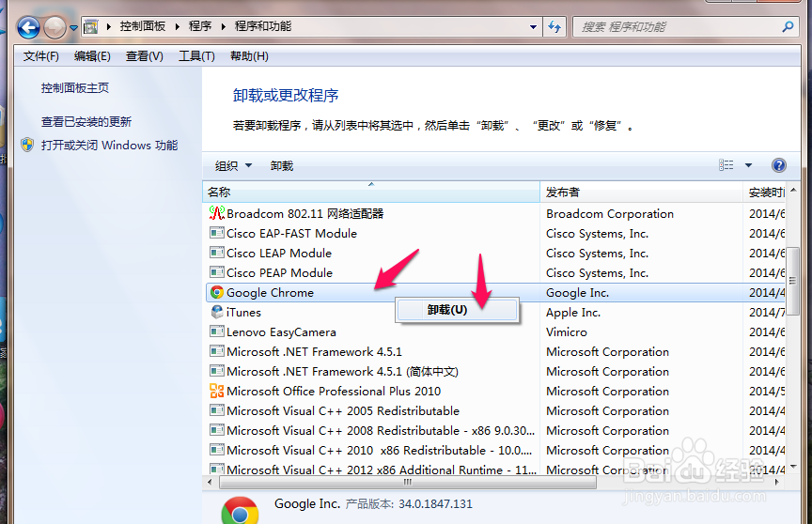
Task: Click the .NET Framework 4.5.1 (简体中文) icon
Action: 217,371
